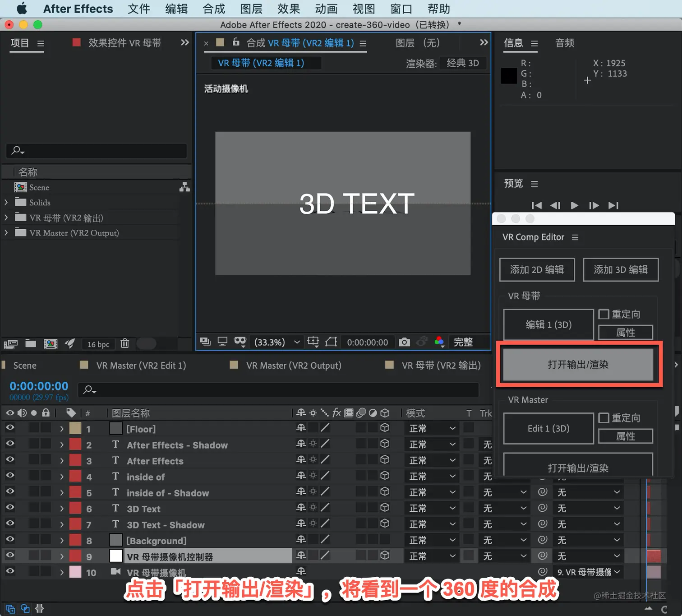Expand the VR 母带 (VR2 输出) folder

tap(6, 218)
